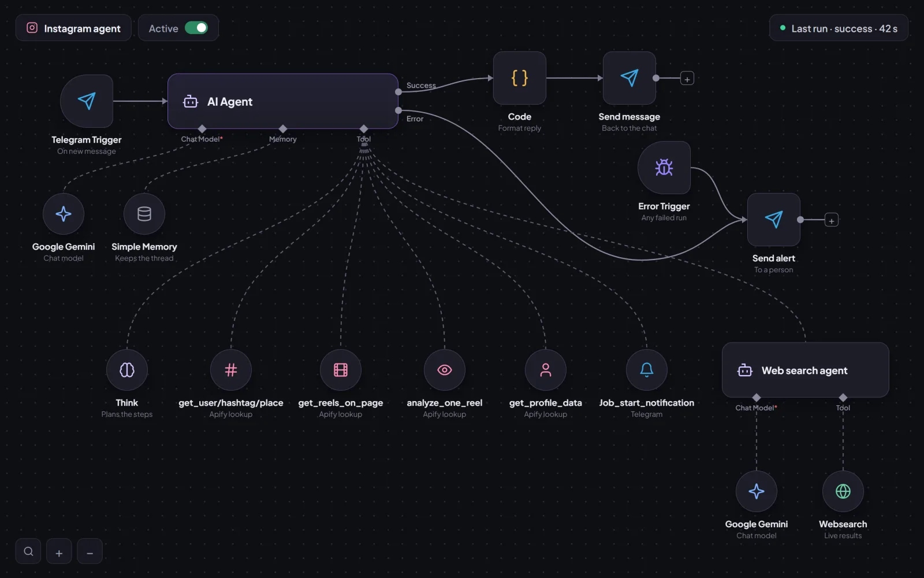924x578 pixels.
Task: Select the Websearch globe icon node
Action: (843, 491)
